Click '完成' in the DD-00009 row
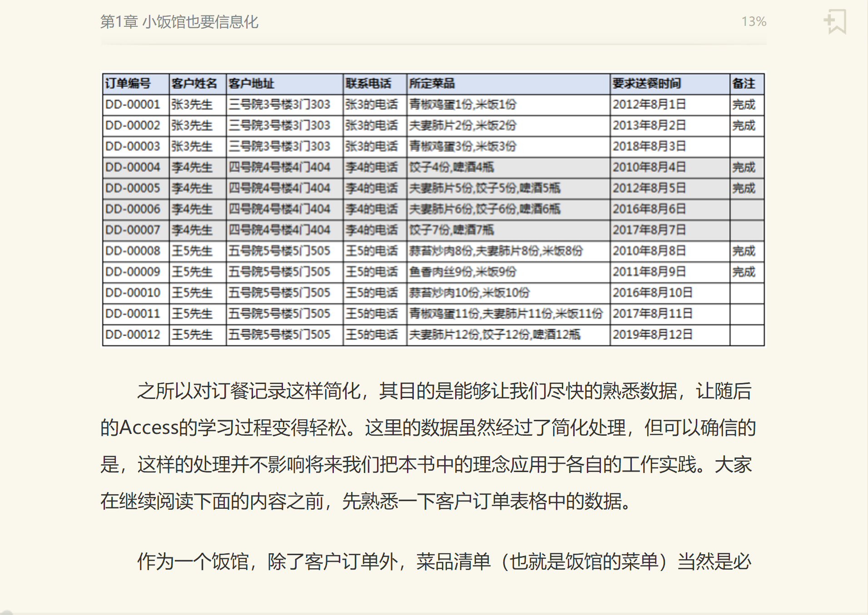868x615 pixels. click(744, 271)
